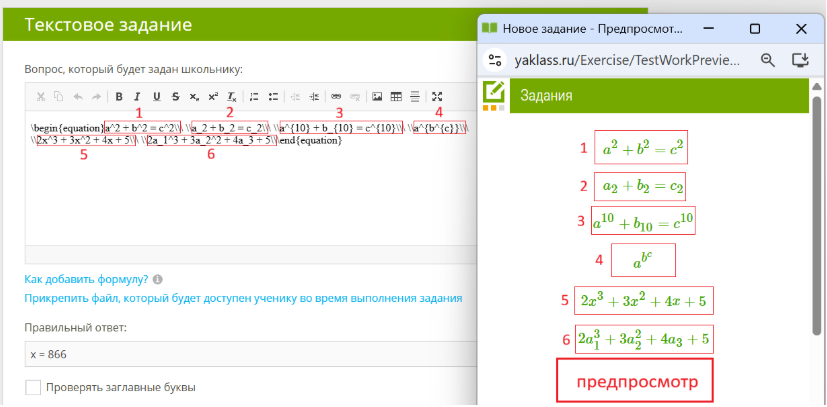
Task: Apply Subscript formatting
Action: coord(194,96)
